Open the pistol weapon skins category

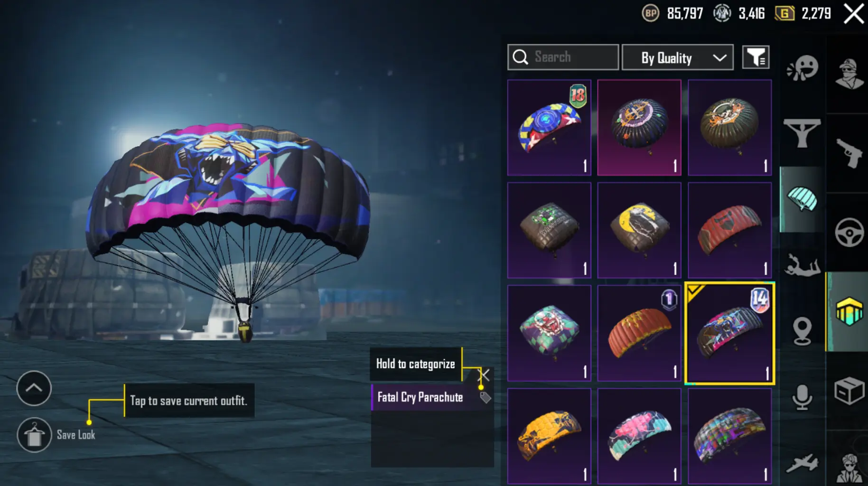(x=849, y=153)
